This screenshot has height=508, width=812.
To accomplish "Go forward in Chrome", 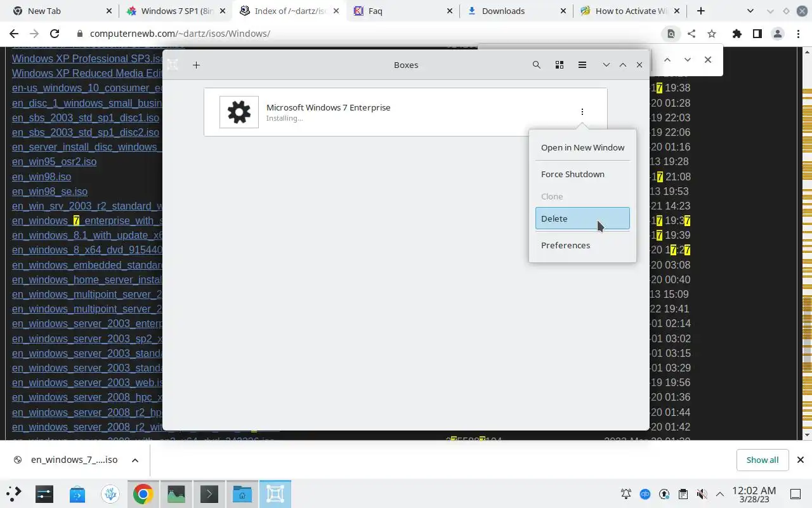I will click(x=34, y=34).
